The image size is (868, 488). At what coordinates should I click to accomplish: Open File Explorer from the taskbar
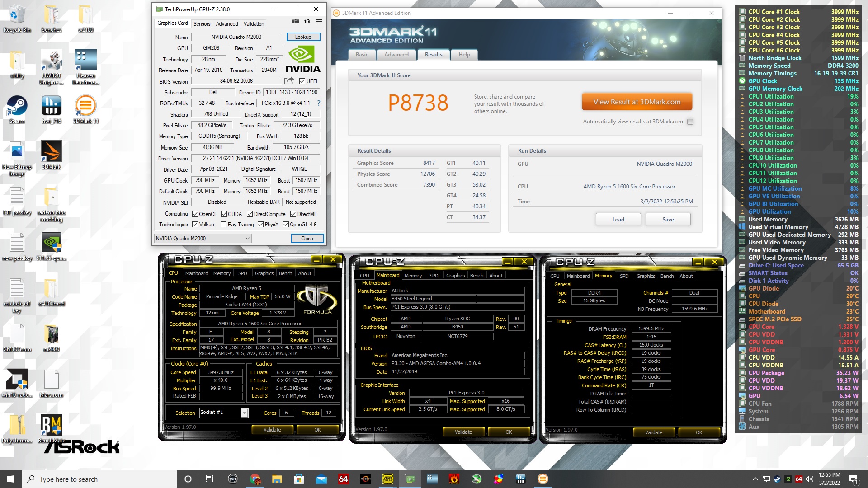click(x=277, y=479)
